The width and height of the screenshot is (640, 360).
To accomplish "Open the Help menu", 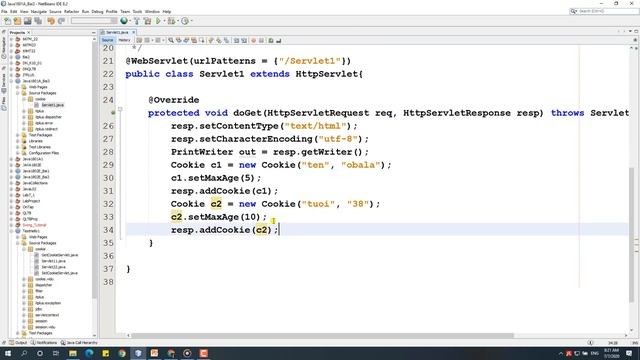I will click(167, 11).
